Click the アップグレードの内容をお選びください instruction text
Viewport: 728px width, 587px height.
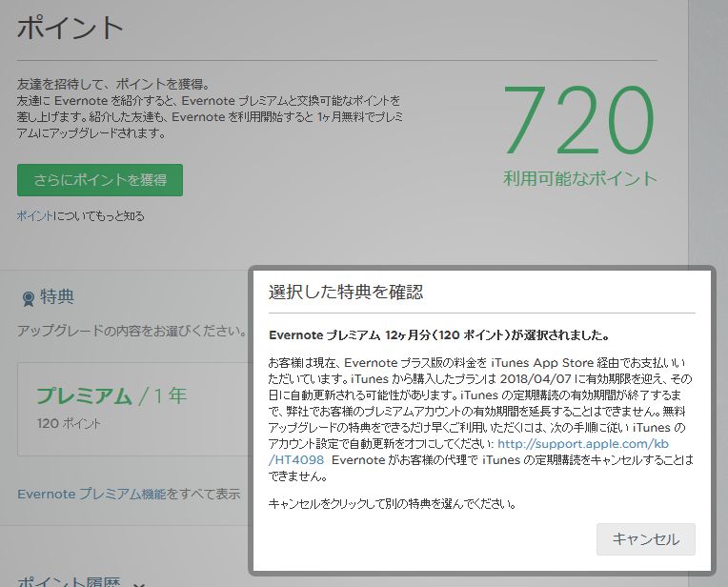[124, 331]
